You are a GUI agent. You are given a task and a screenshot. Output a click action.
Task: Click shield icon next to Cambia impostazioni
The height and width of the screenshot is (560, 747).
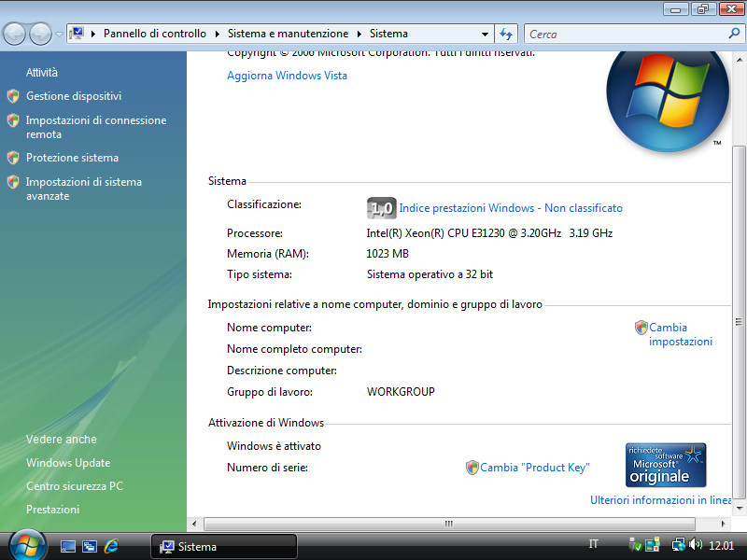click(641, 328)
